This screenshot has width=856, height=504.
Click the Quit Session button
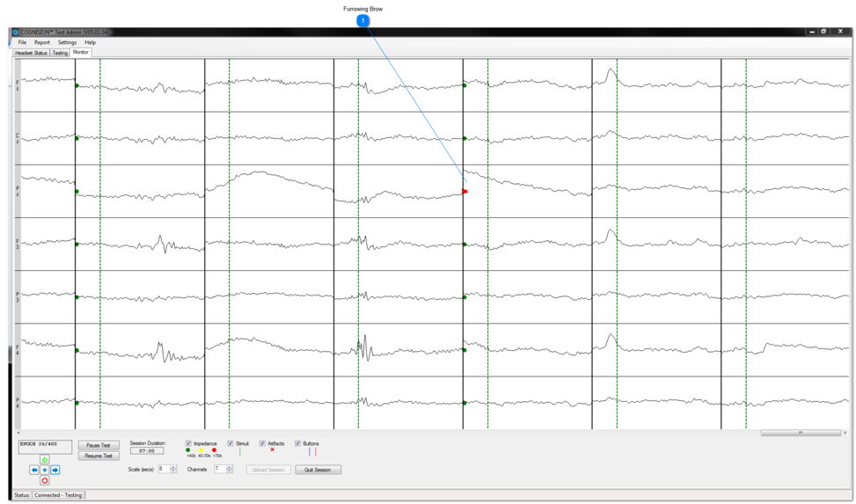[x=318, y=470]
